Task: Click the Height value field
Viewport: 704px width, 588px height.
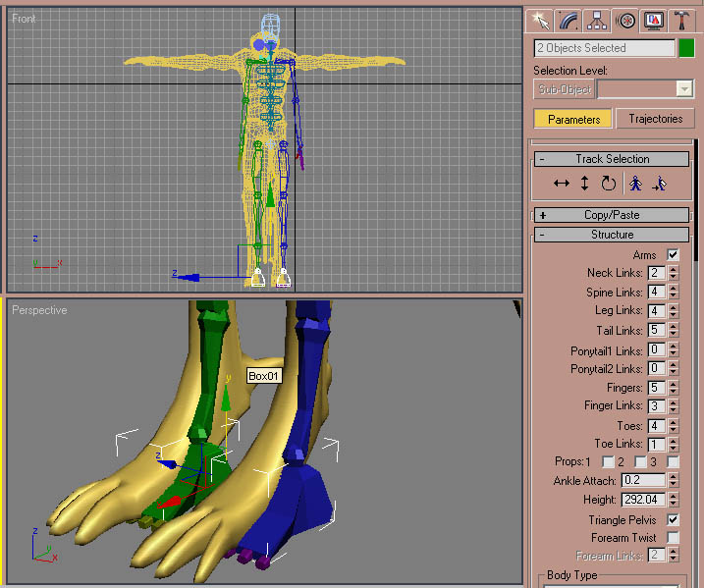Action: coord(643,500)
